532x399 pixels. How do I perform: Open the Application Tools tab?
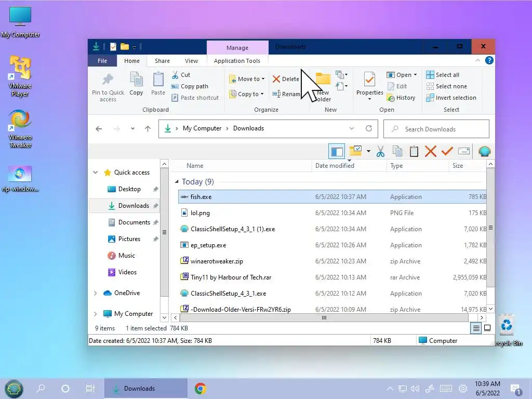[237, 61]
